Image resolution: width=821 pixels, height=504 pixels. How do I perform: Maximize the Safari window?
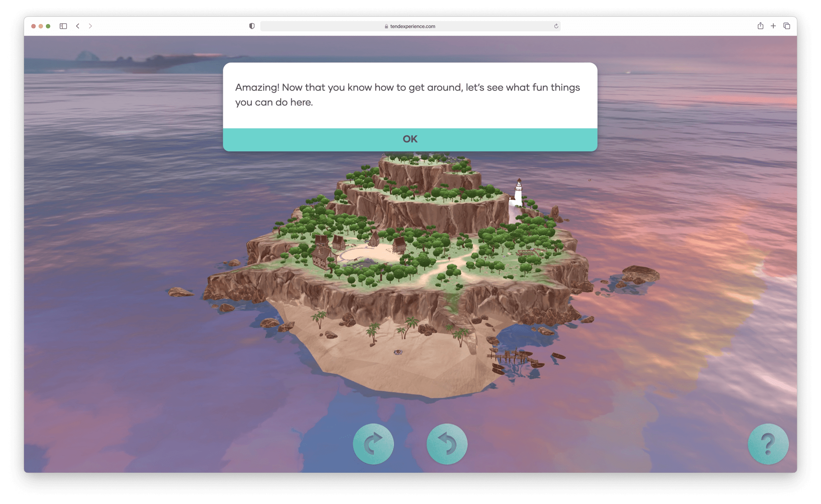tap(48, 26)
